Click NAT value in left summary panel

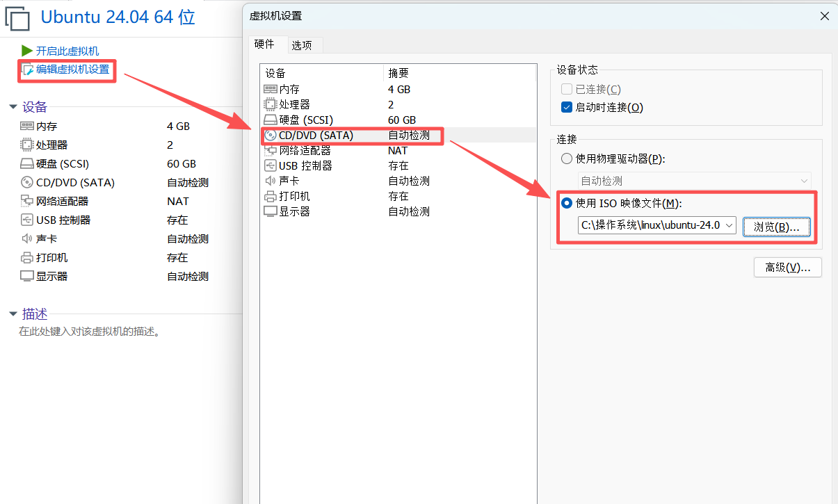pyautogui.click(x=178, y=202)
